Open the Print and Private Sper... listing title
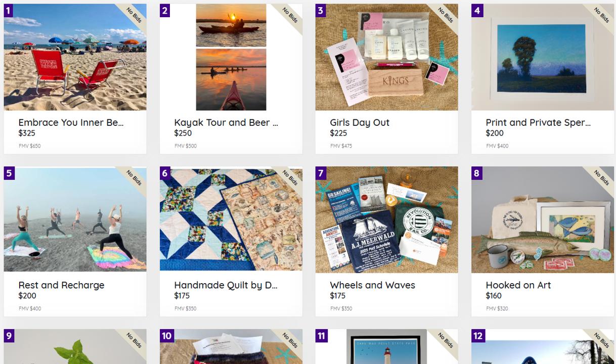The image size is (616, 364). point(538,122)
